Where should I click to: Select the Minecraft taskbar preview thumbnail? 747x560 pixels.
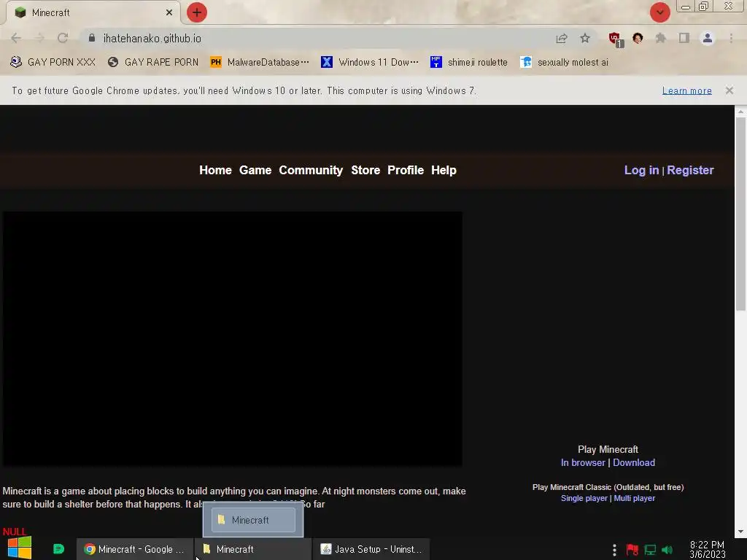pos(253,520)
